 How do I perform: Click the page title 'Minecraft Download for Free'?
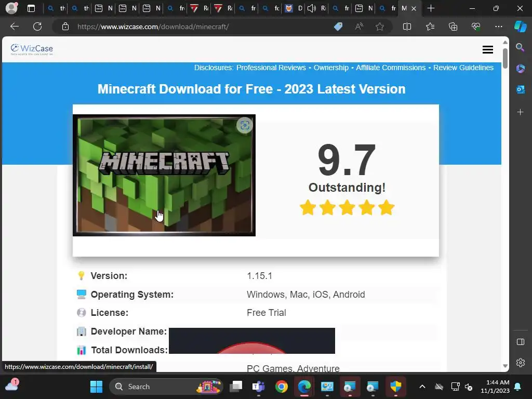[x=251, y=89]
